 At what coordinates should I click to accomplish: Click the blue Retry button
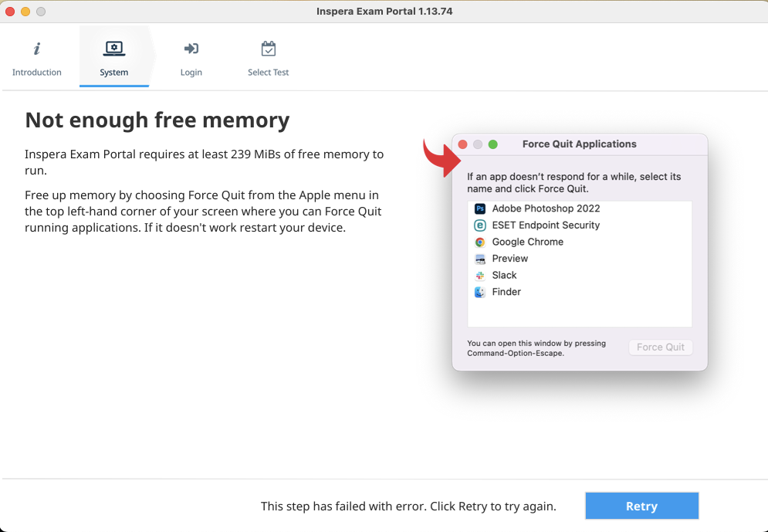click(641, 506)
